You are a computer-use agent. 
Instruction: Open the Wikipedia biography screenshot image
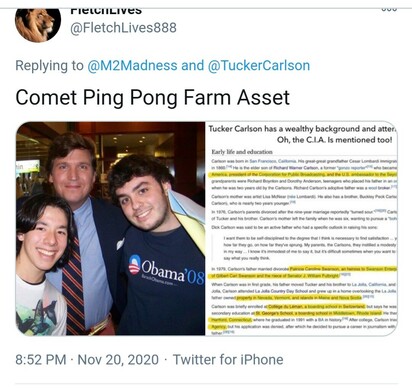coord(302,229)
